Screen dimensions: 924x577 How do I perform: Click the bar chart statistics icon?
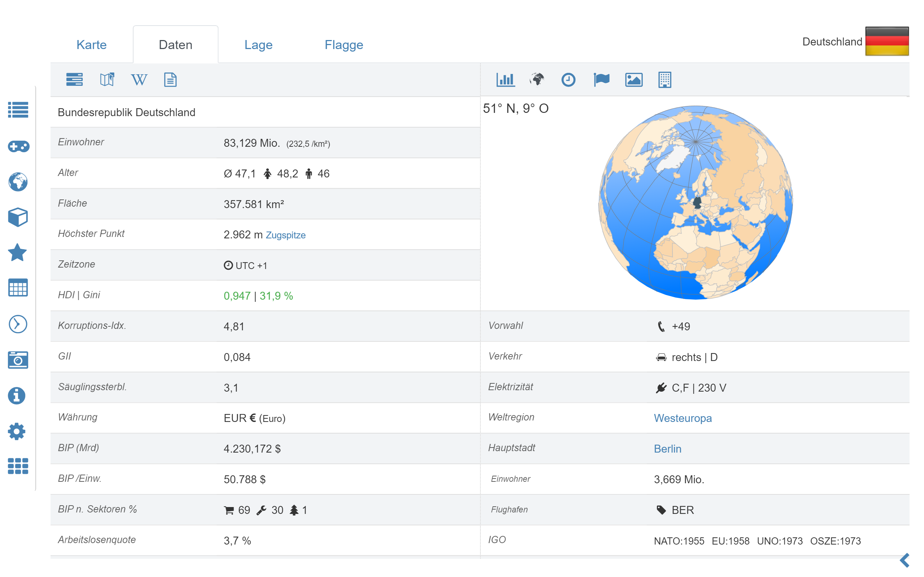coord(505,80)
